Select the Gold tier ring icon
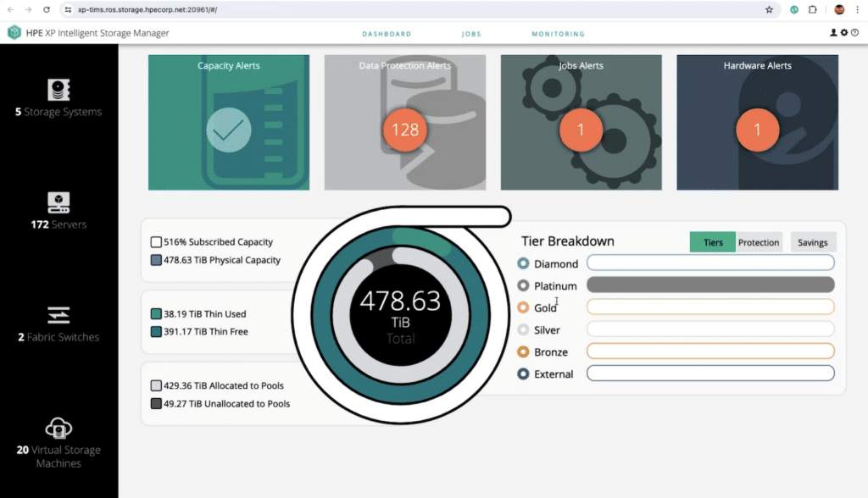The width and height of the screenshot is (868, 498). click(523, 307)
